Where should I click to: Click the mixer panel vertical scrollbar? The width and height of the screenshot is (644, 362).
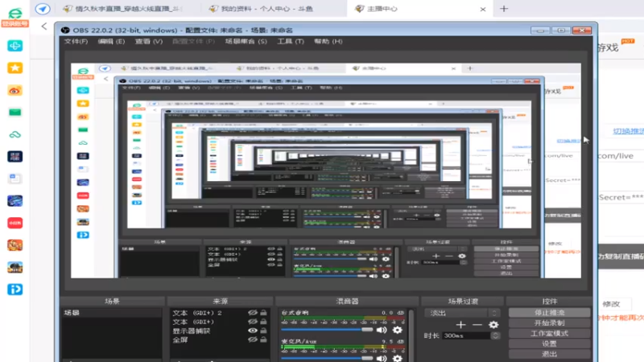click(411, 335)
